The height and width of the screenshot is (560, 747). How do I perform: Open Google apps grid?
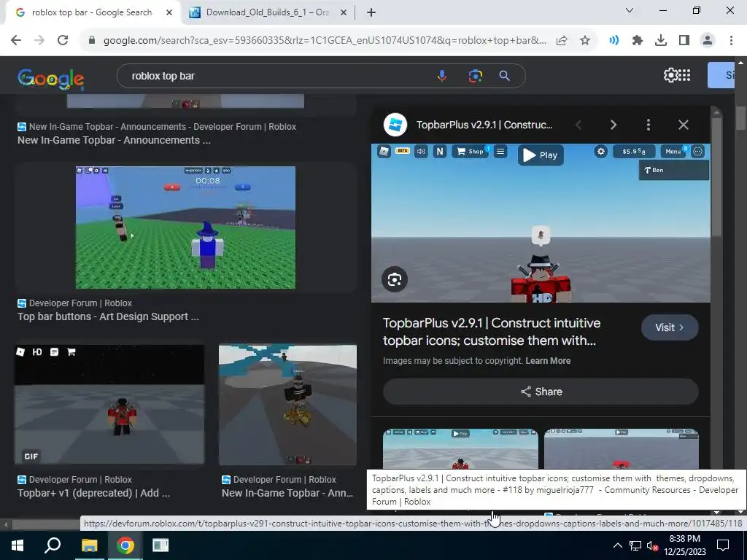(x=684, y=75)
